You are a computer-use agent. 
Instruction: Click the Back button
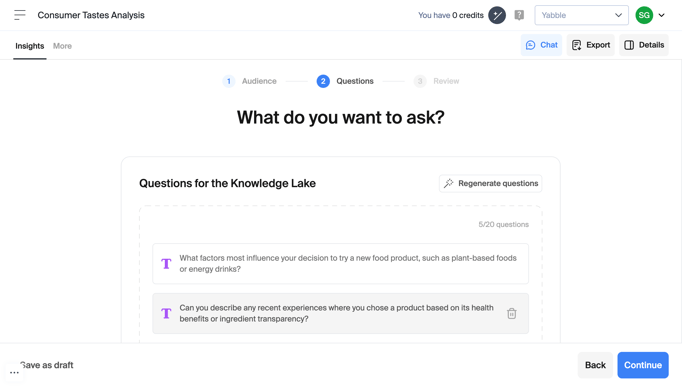595,365
